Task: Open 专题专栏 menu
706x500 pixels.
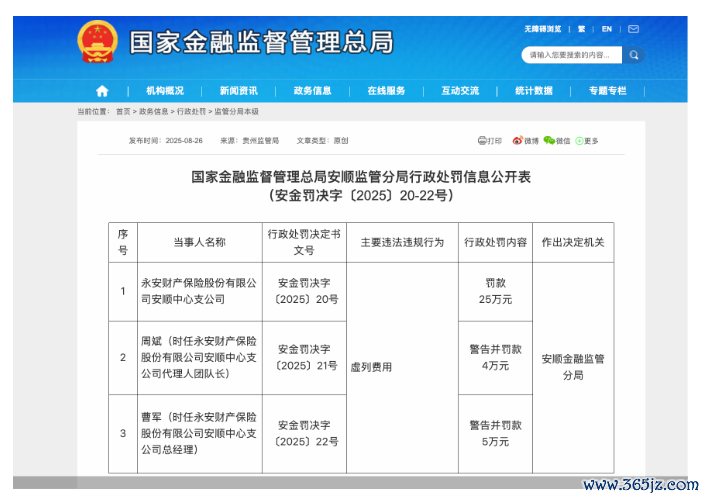Action: pos(608,91)
